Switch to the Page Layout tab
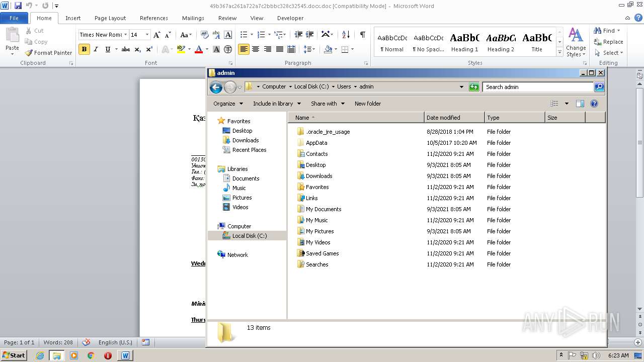The height and width of the screenshot is (362, 644). (110, 18)
